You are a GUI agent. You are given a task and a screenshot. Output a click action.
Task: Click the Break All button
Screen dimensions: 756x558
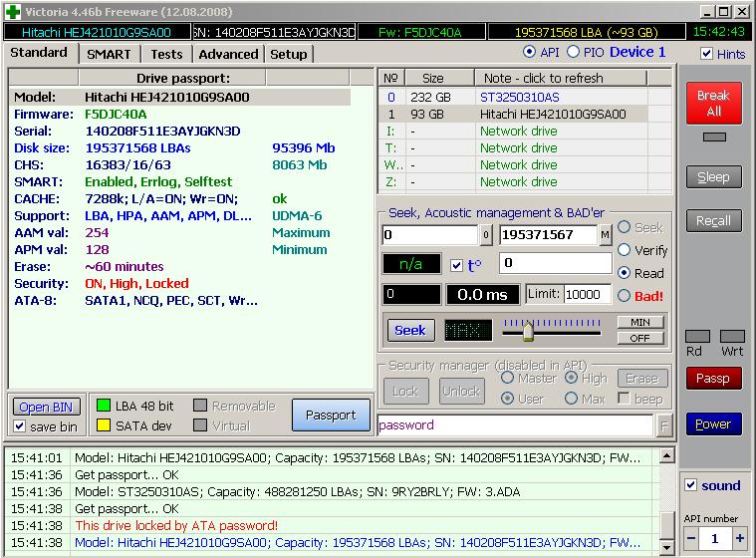pyautogui.click(x=713, y=103)
